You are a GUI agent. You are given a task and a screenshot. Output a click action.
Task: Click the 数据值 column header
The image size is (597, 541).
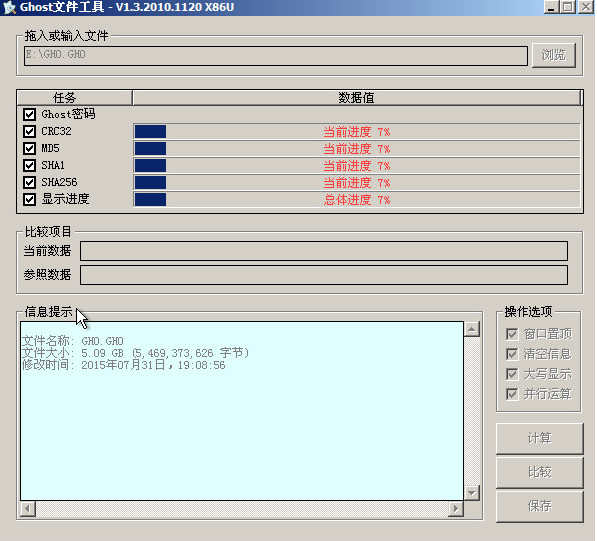click(x=356, y=98)
